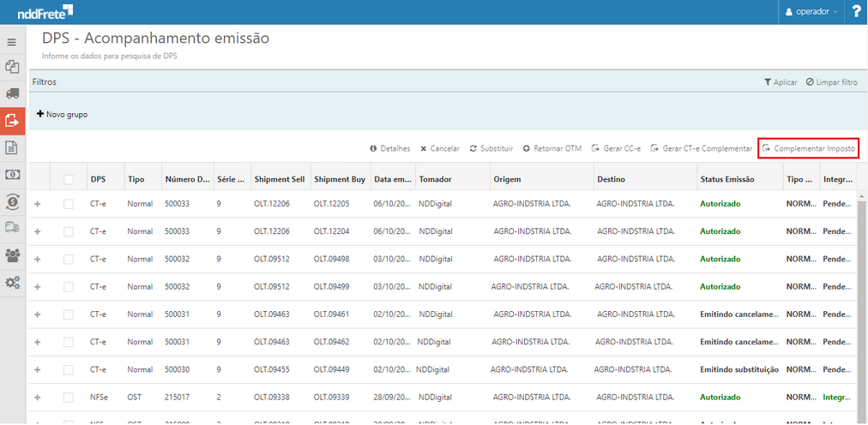This screenshot has height=425, width=868.
Task: Open the help question mark icon
Action: (856, 12)
